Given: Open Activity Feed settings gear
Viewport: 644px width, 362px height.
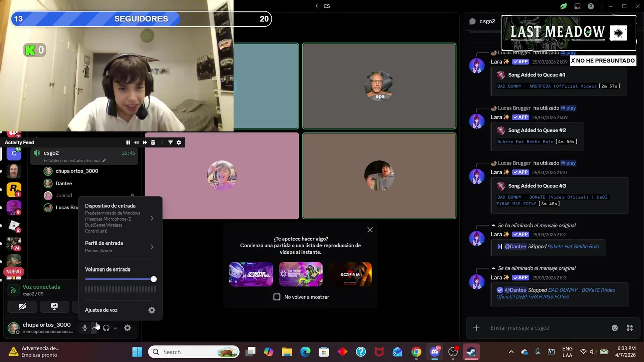Looking at the screenshot, I should coord(179,143).
